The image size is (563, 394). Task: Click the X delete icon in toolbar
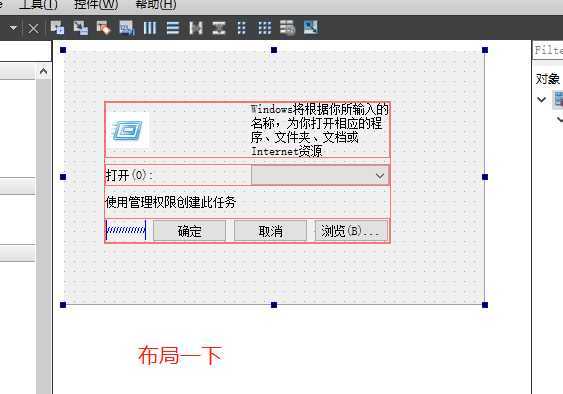point(33,28)
